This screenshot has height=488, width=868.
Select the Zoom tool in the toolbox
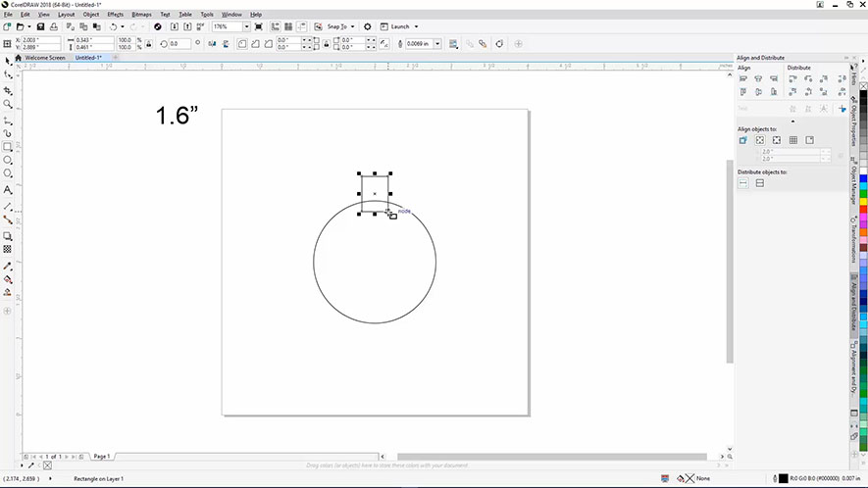8,104
